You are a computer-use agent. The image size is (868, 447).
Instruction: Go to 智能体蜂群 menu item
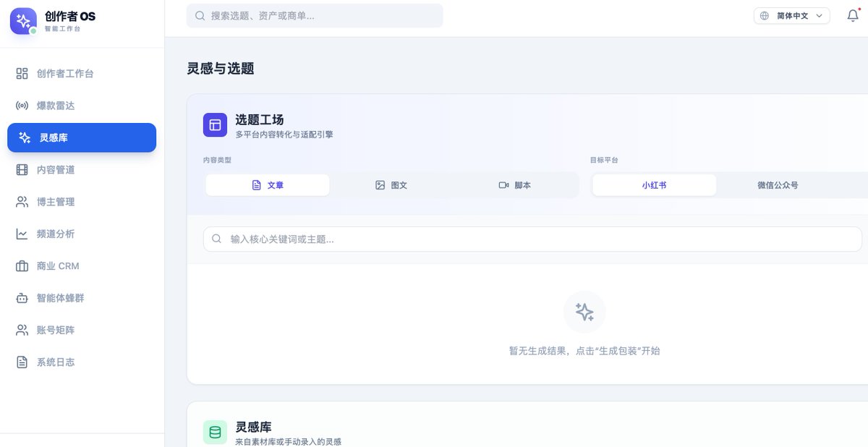82,298
